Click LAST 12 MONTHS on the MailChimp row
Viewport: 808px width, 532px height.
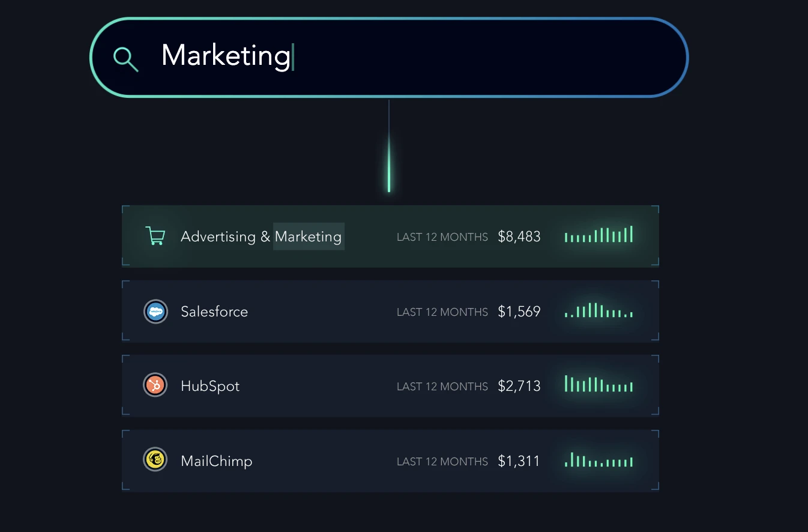(x=442, y=461)
